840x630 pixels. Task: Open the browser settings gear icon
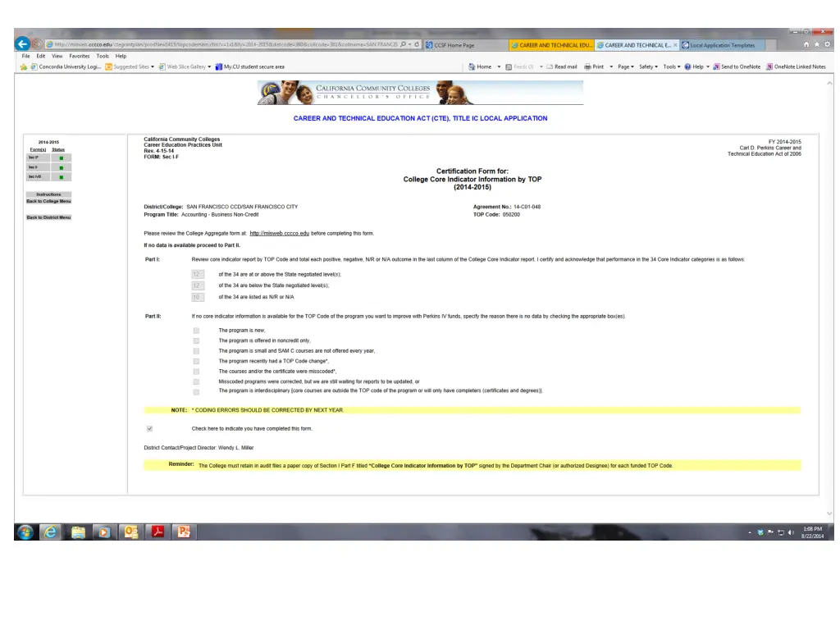coord(827,44)
